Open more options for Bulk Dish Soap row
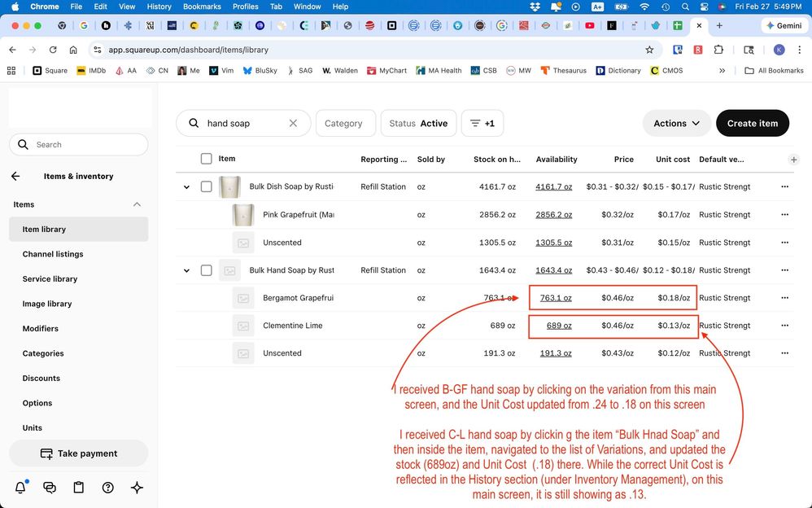 click(x=784, y=186)
